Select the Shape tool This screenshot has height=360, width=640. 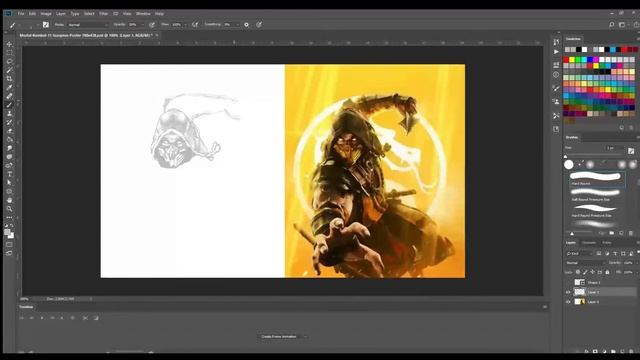click(9, 191)
